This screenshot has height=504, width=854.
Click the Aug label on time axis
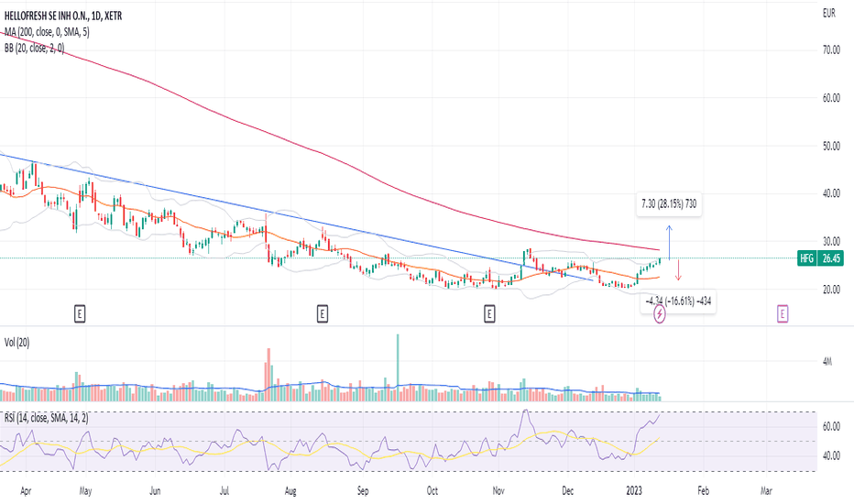click(x=290, y=491)
